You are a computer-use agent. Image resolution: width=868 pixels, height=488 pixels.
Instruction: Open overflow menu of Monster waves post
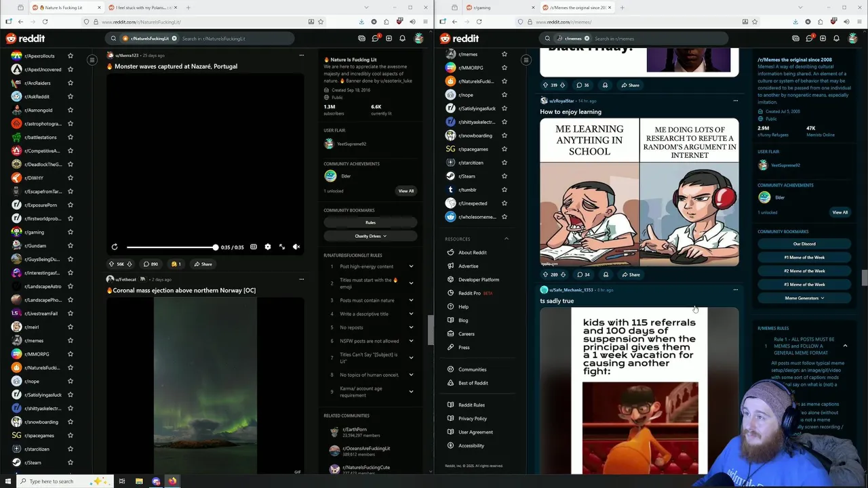(302, 55)
